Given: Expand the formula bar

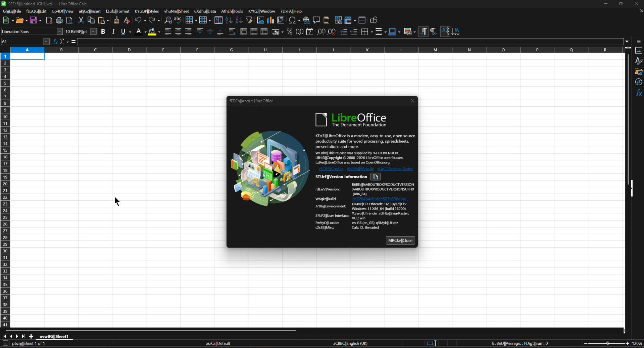Looking at the screenshot, I should (627, 42).
